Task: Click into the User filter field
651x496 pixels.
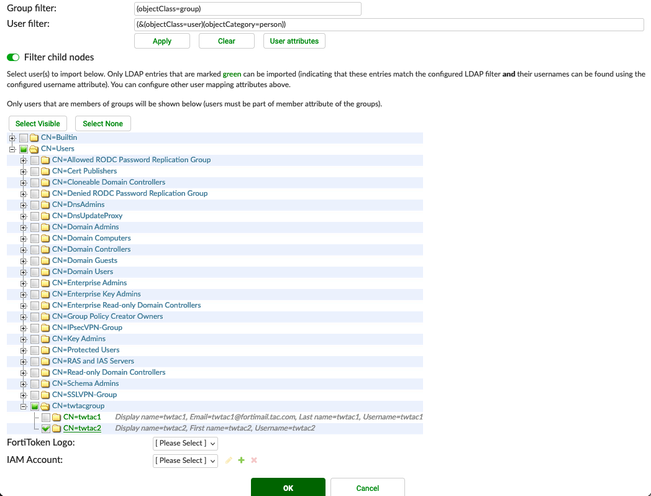Action: point(389,24)
